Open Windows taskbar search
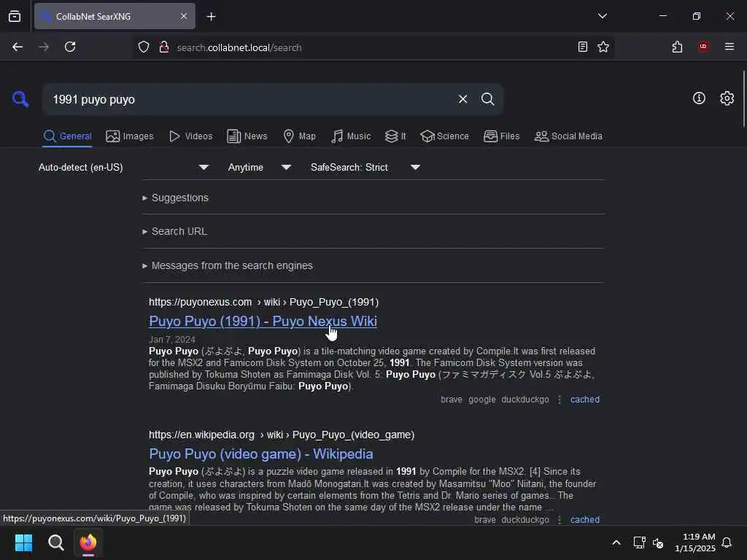The image size is (747, 560). point(55,542)
